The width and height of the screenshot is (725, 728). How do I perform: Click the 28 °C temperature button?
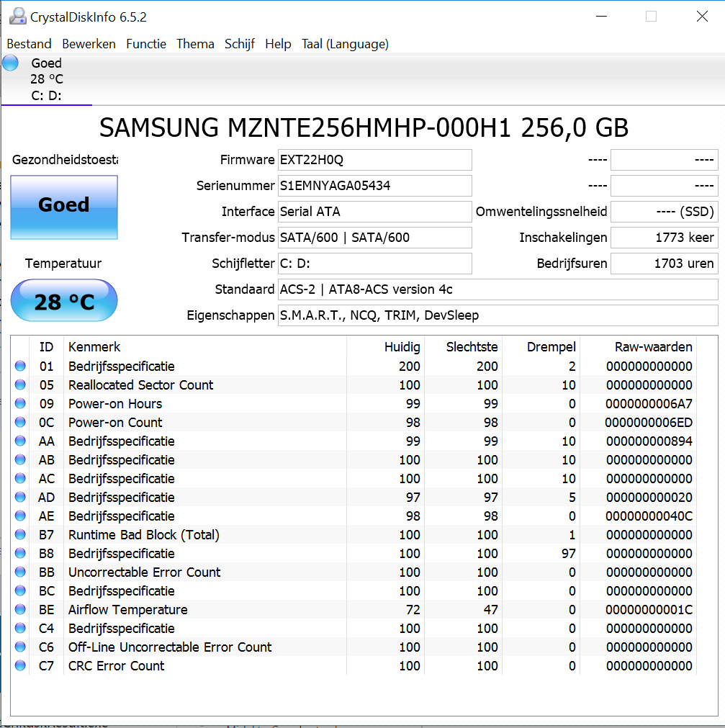(x=64, y=300)
